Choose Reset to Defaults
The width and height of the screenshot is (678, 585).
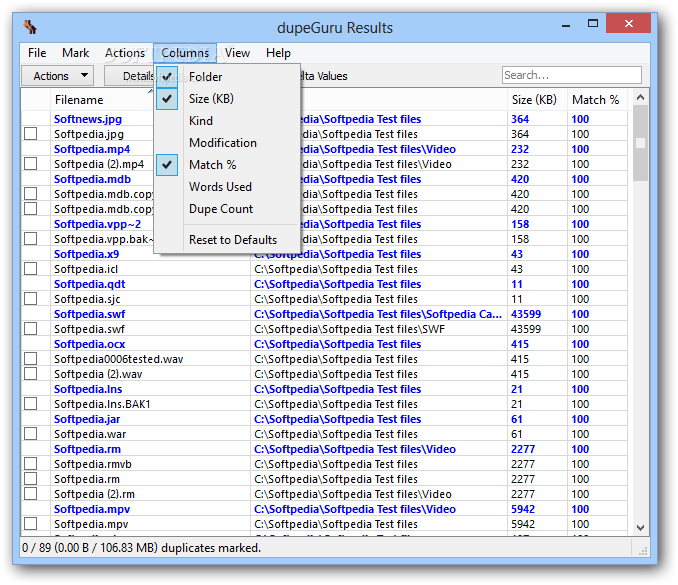click(x=227, y=240)
